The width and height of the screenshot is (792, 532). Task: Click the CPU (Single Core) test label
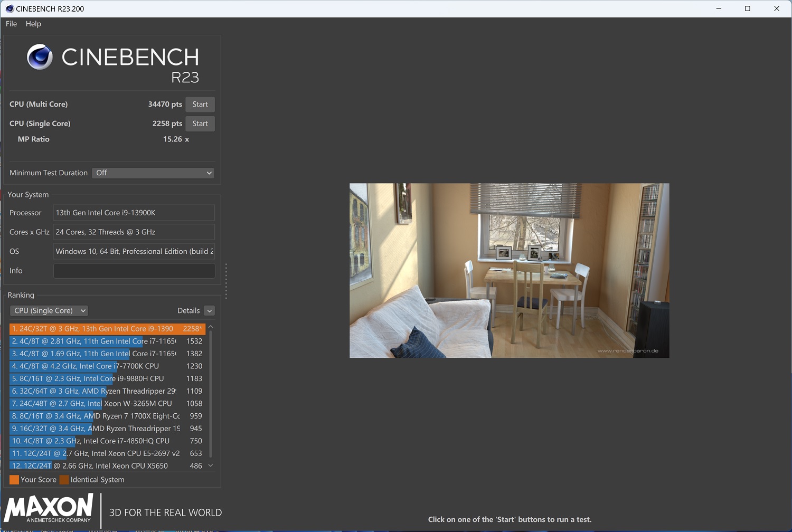pyautogui.click(x=40, y=123)
